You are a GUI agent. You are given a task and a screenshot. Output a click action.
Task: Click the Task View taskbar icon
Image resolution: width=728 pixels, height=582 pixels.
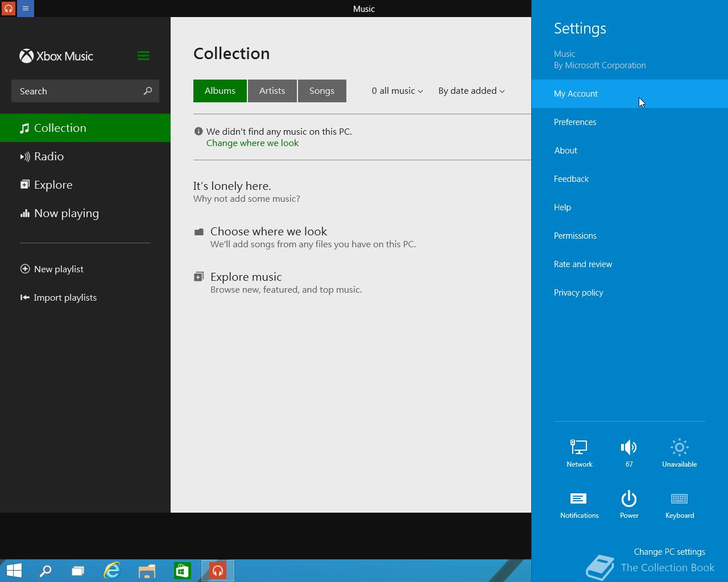78,571
